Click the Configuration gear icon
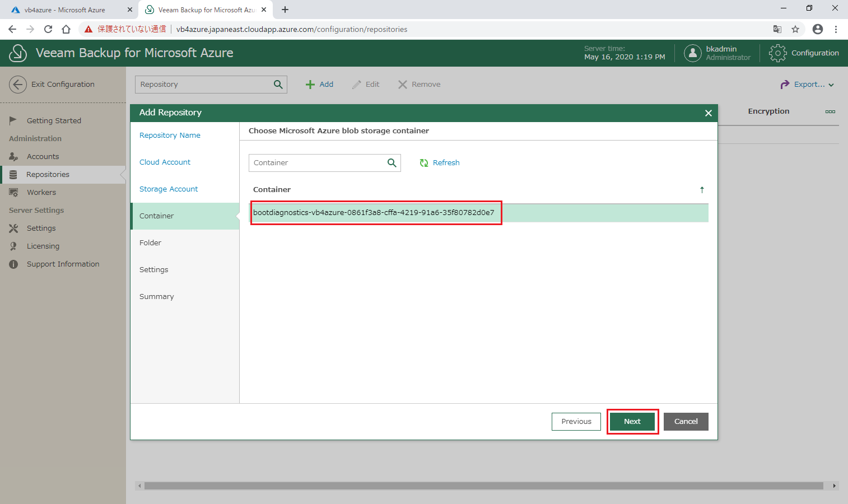The height and width of the screenshot is (504, 848). [x=777, y=53]
